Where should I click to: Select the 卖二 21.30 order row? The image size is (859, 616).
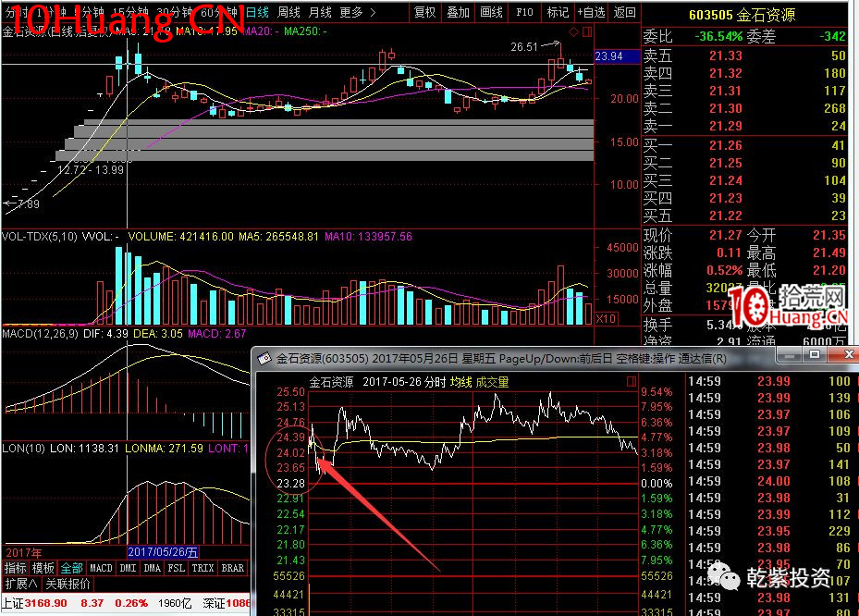744,108
